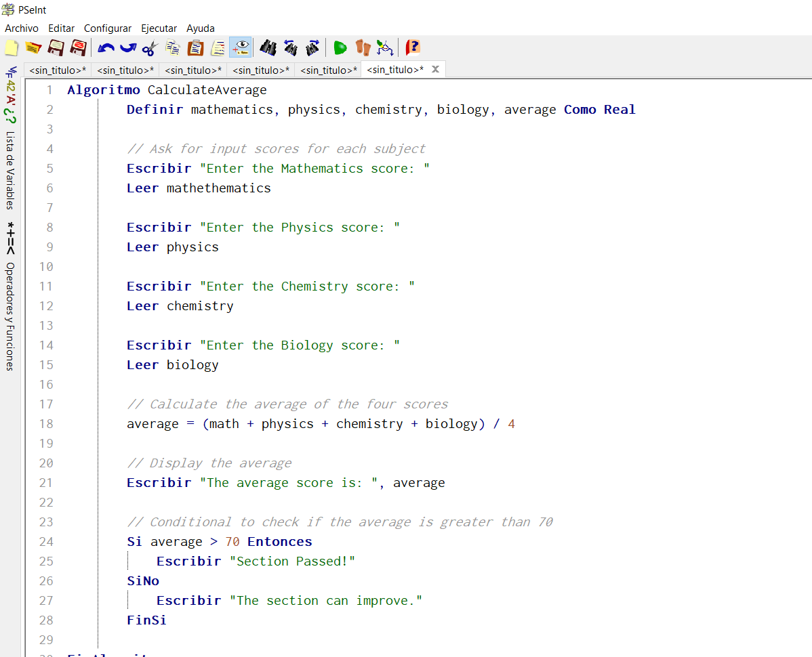Redo the last change
Image resolution: width=812 pixels, height=657 pixels.
(x=128, y=47)
